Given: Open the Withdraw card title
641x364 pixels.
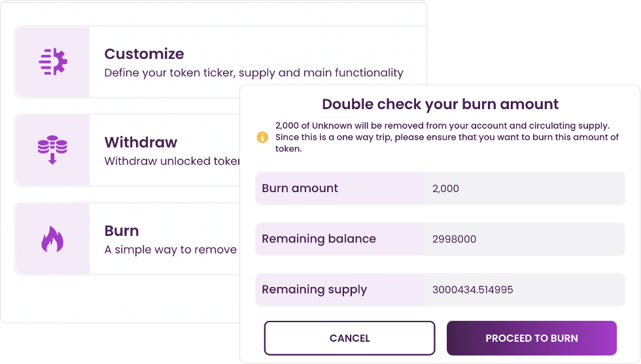Looking at the screenshot, I should [141, 142].
